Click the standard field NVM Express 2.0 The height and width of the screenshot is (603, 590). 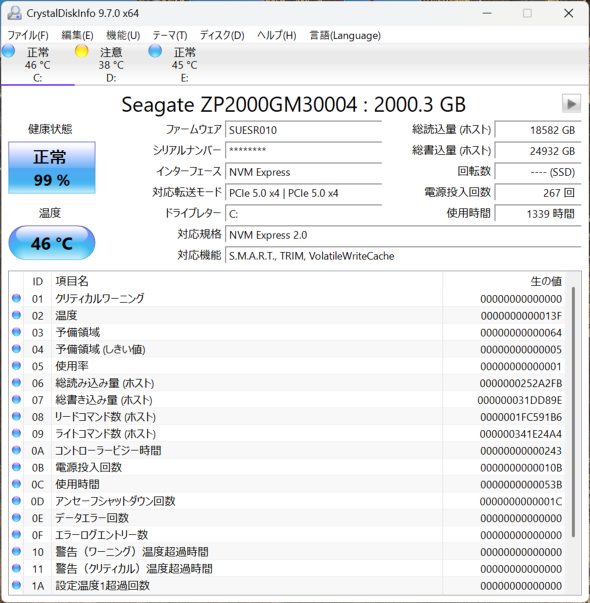[403, 235]
